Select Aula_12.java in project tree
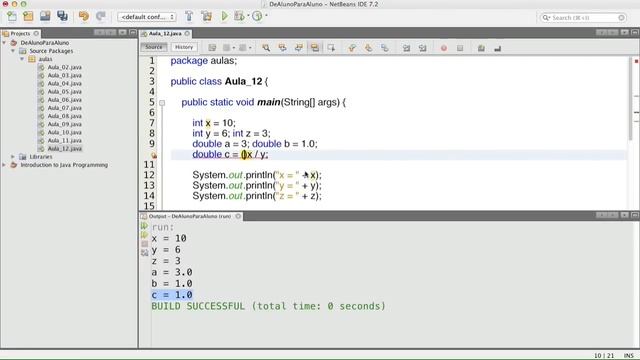This screenshot has width=640, height=360. (64, 149)
